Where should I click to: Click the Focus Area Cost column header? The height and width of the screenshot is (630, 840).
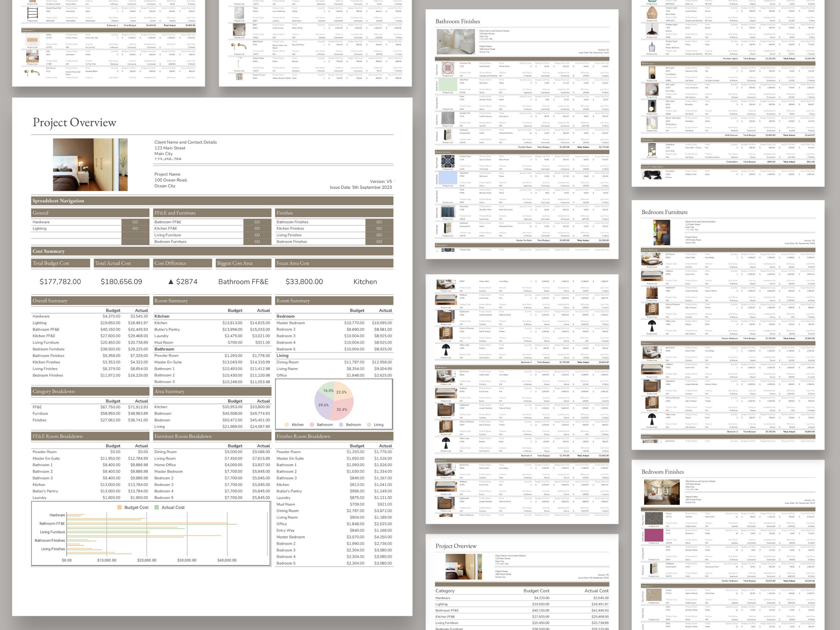click(x=334, y=263)
